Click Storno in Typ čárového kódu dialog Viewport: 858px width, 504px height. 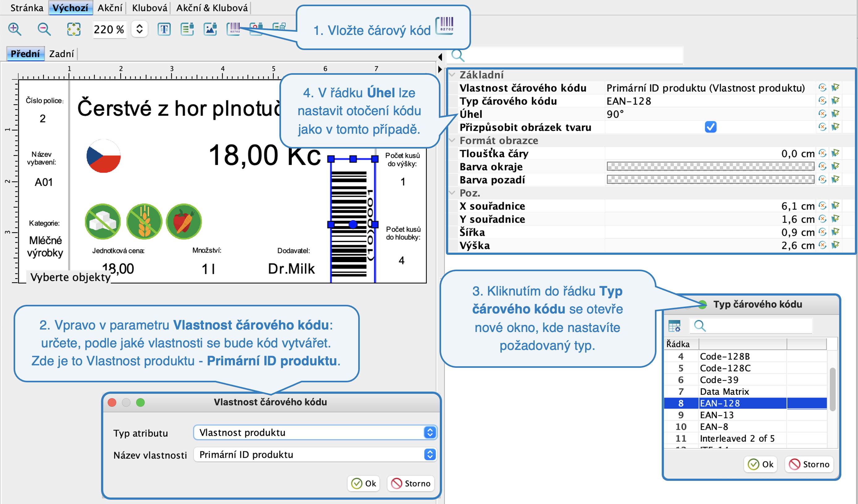tap(809, 464)
